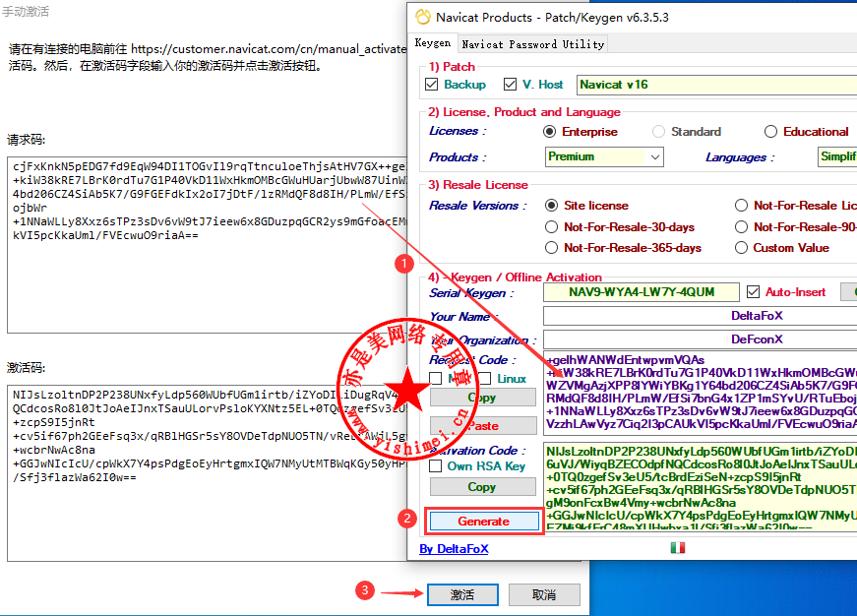Toggle the V. Host checkbox

tap(510, 85)
